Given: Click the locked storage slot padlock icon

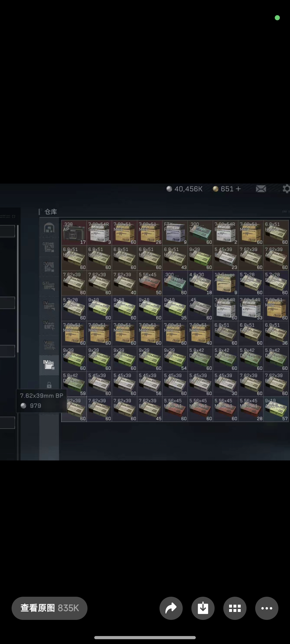Looking at the screenshot, I should click(49, 385).
